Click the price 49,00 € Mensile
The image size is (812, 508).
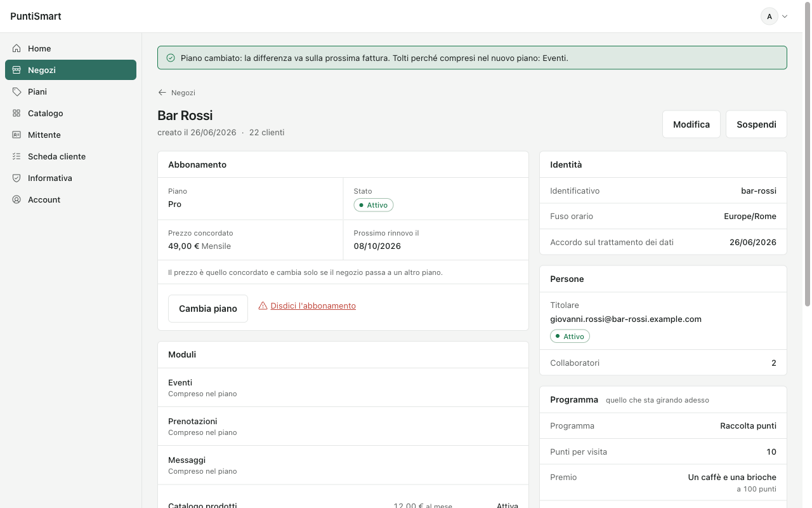point(199,246)
